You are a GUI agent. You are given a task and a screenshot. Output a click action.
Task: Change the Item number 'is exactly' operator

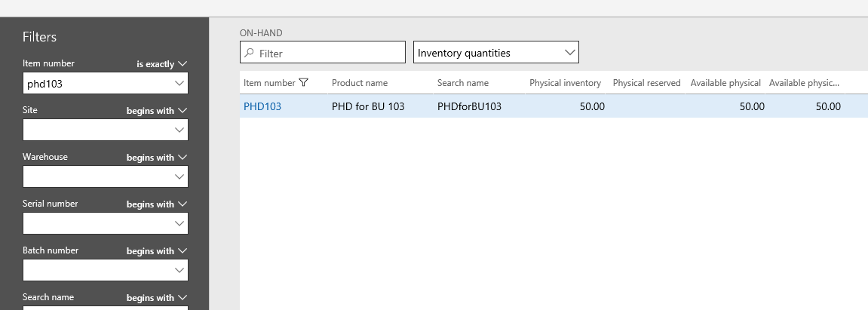tap(162, 64)
